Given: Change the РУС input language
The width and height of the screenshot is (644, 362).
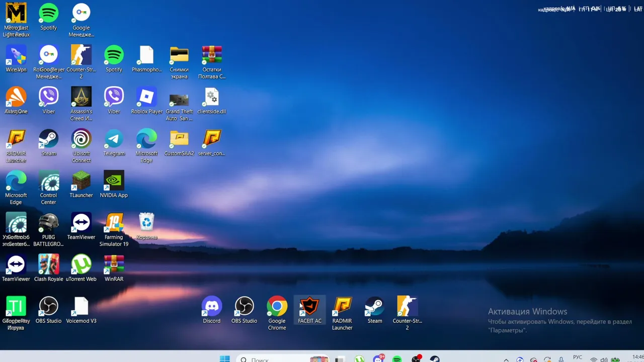Looking at the screenshot, I should pos(577,358).
